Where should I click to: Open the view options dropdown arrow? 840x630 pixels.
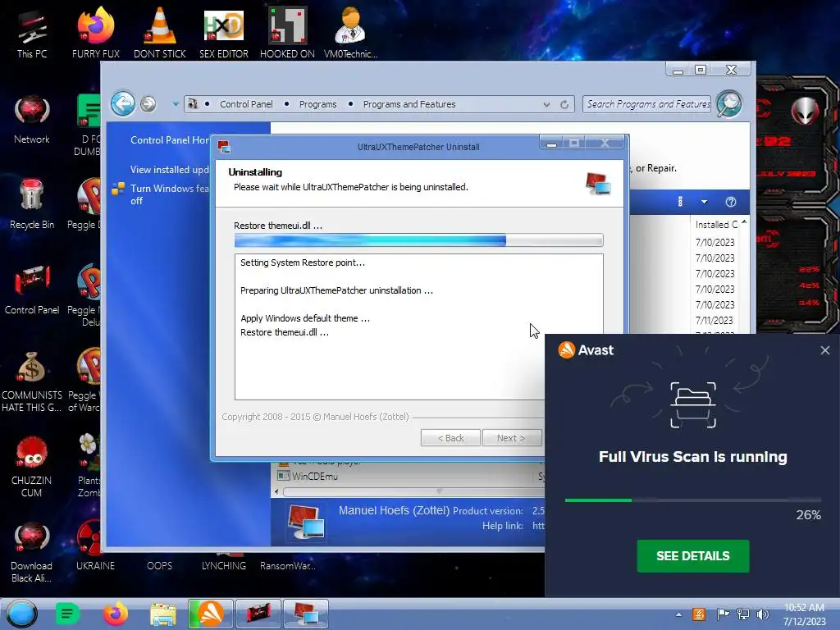point(704,202)
